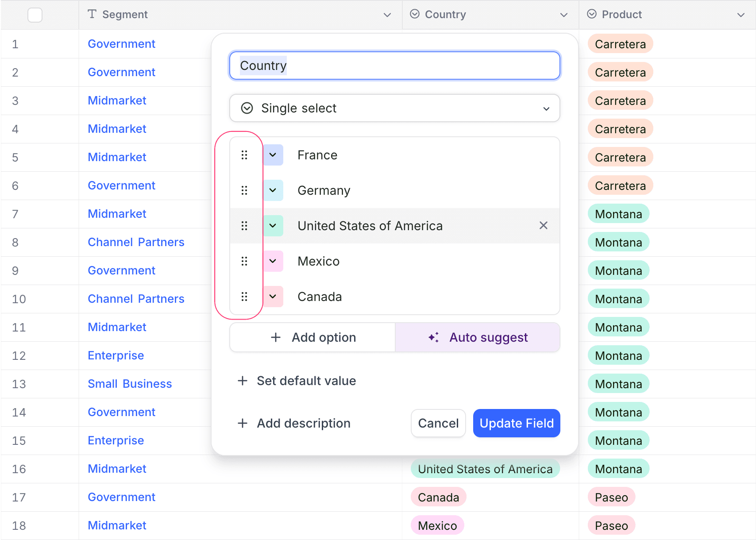Remove the United States of America option
The width and height of the screenshot is (756, 540).
pos(543,226)
